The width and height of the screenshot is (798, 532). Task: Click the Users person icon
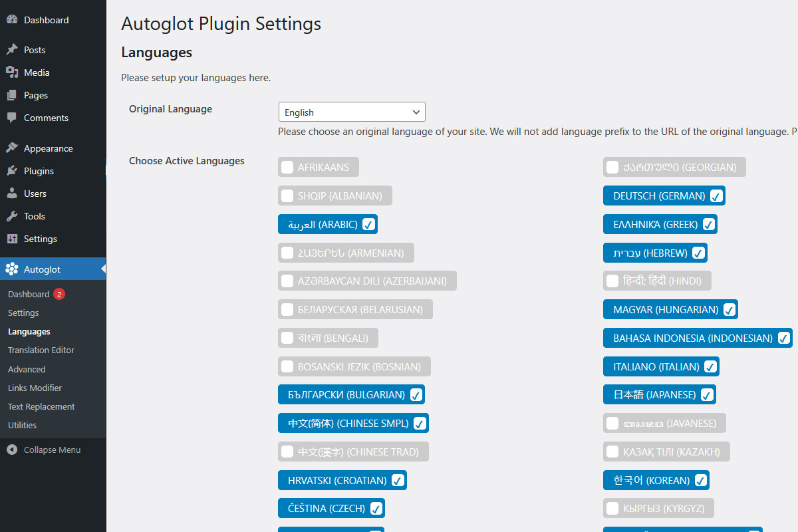[12, 194]
